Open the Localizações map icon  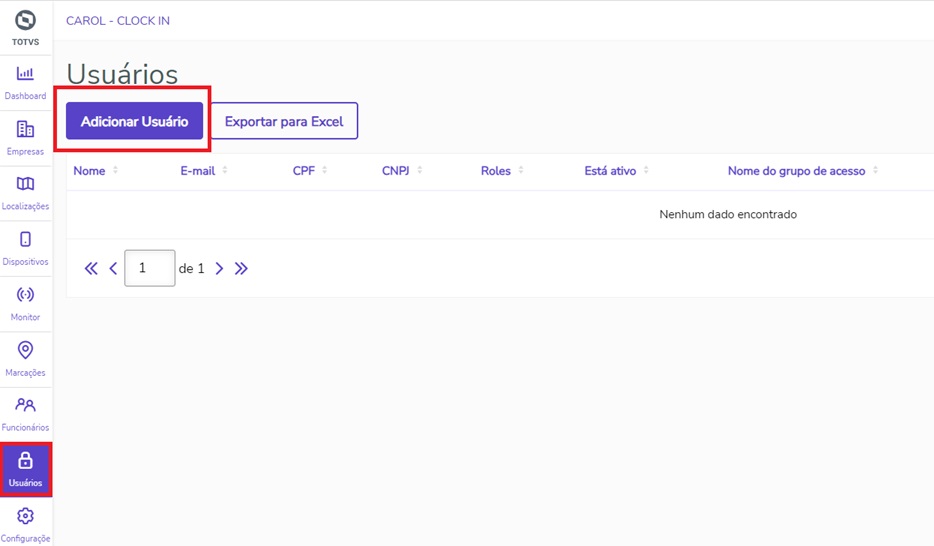[25, 184]
